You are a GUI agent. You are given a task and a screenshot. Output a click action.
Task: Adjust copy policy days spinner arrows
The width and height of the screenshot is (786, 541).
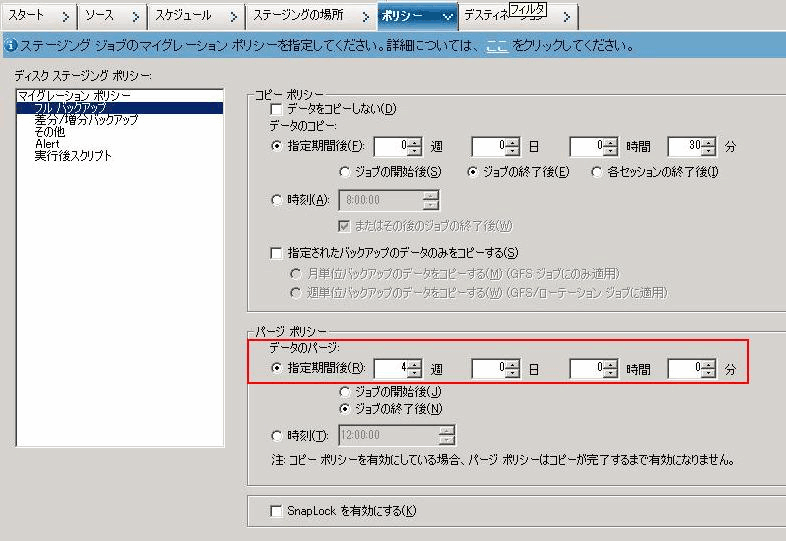[x=512, y=146]
